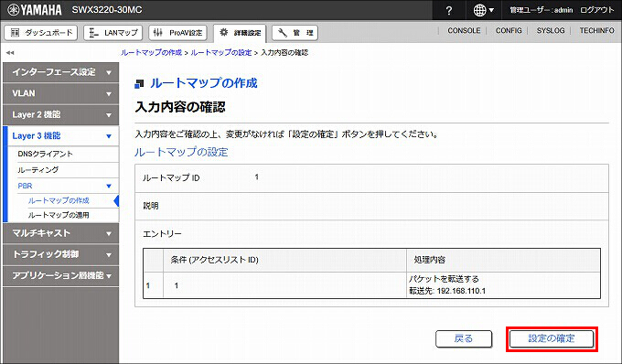Click the ルートマップ ID label
The height and width of the screenshot is (364, 622).
pyautogui.click(x=171, y=178)
